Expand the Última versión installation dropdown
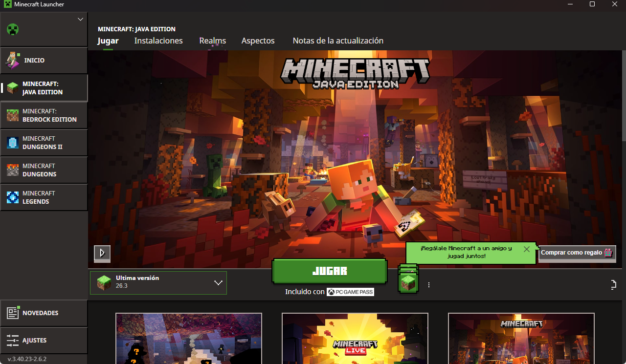The height and width of the screenshot is (364, 626). tap(158, 283)
